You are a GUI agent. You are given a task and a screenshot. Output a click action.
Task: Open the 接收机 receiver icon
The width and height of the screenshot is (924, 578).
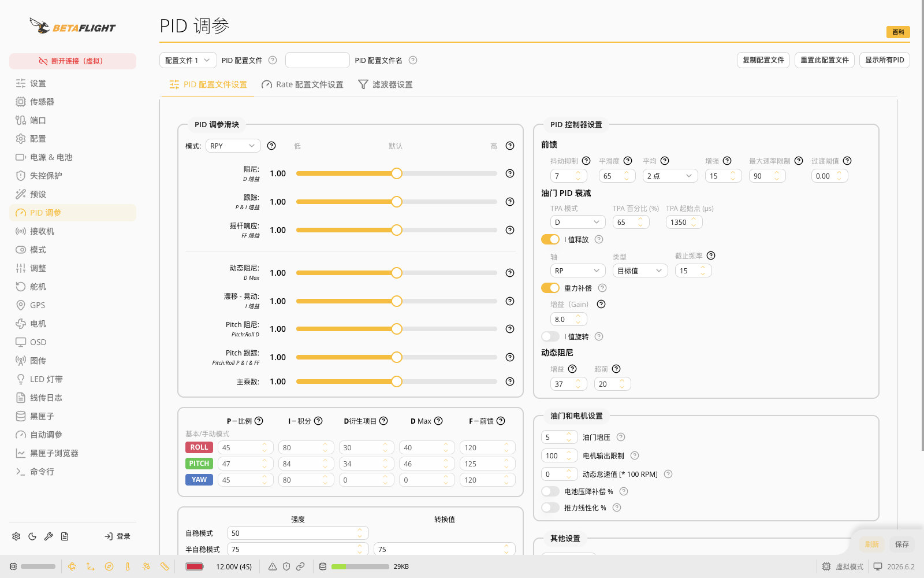(x=21, y=231)
